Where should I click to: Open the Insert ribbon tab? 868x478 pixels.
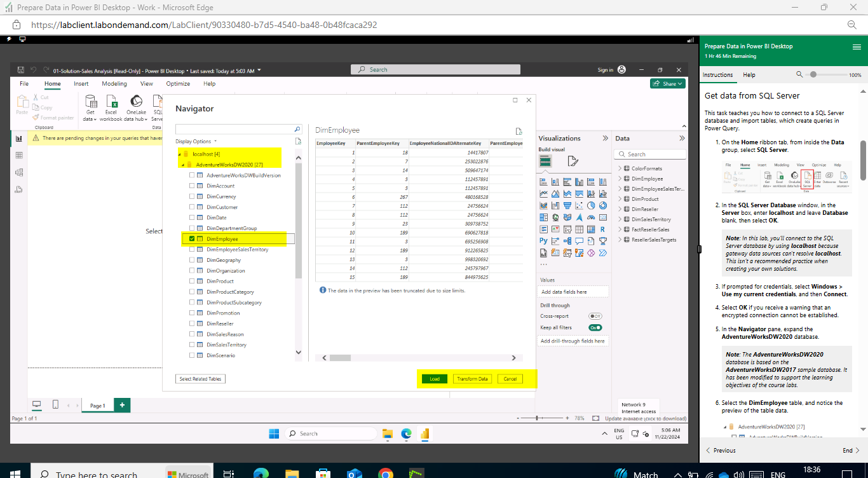pyautogui.click(x=81, y=83)
